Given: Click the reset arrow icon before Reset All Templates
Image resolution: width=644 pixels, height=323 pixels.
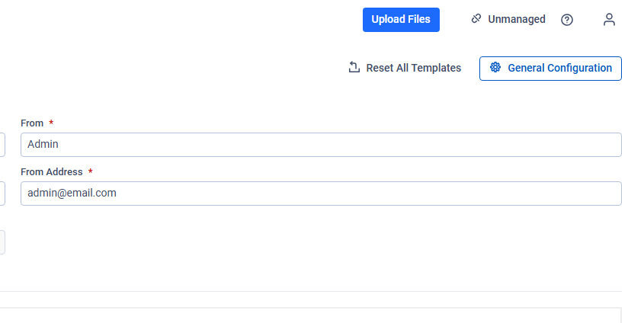Looking at the screenshot, I should point(354,68).
